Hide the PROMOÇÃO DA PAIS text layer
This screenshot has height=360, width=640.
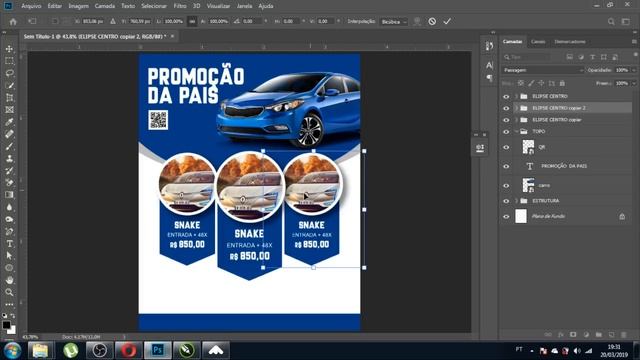[x=506, y=167]
